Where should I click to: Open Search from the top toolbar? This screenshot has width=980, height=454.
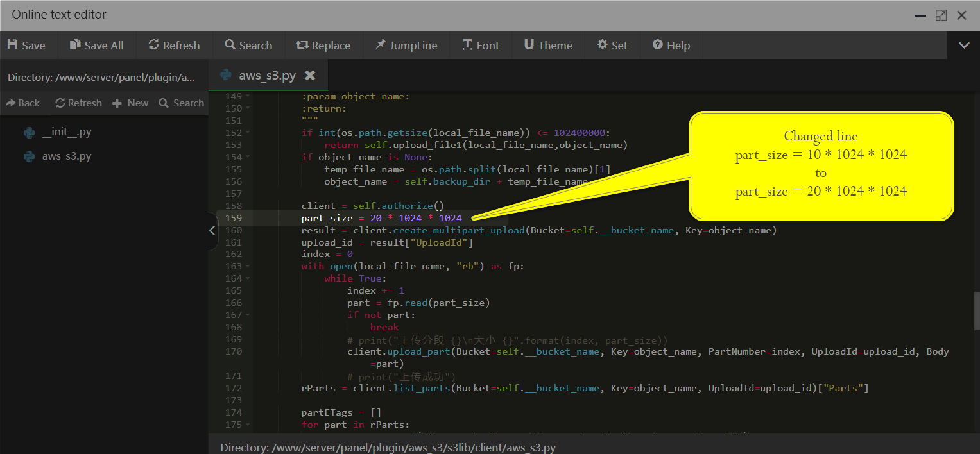pos(248,46)
